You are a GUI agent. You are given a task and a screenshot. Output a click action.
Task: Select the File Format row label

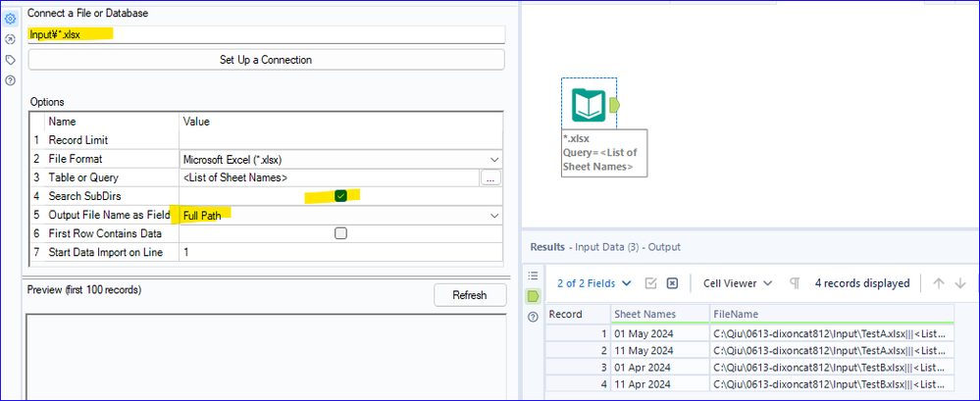tap(75, 159)
